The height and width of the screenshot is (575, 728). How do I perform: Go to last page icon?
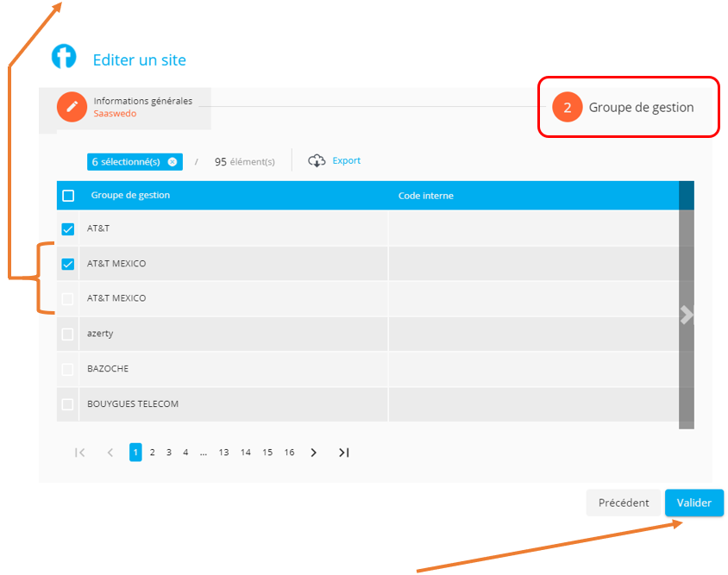pyautogui.click(x=344, y=453)
